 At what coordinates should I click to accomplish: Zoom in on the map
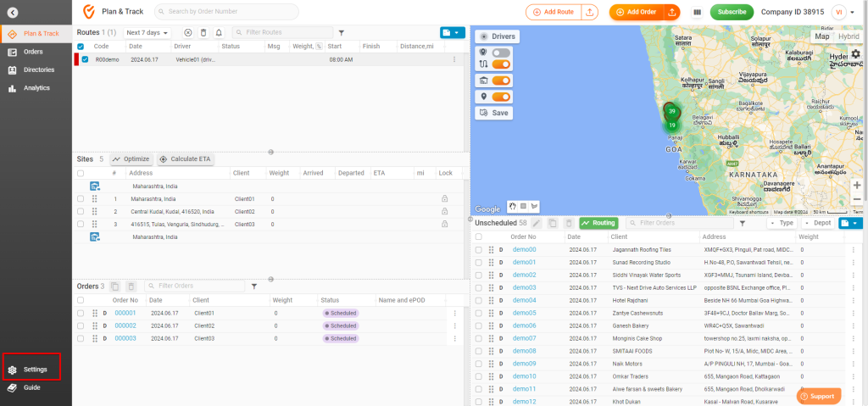(x=856, y=185)
